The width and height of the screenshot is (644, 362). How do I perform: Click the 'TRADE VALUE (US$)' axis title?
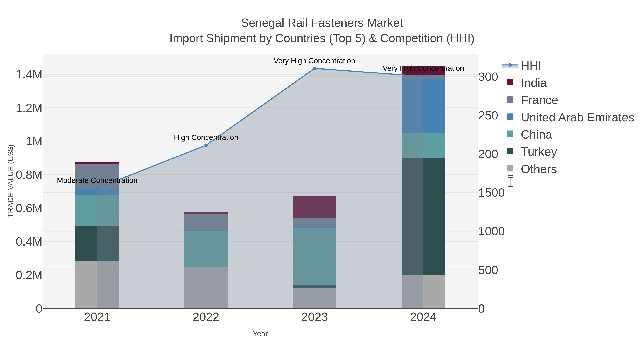pos(11,181)
